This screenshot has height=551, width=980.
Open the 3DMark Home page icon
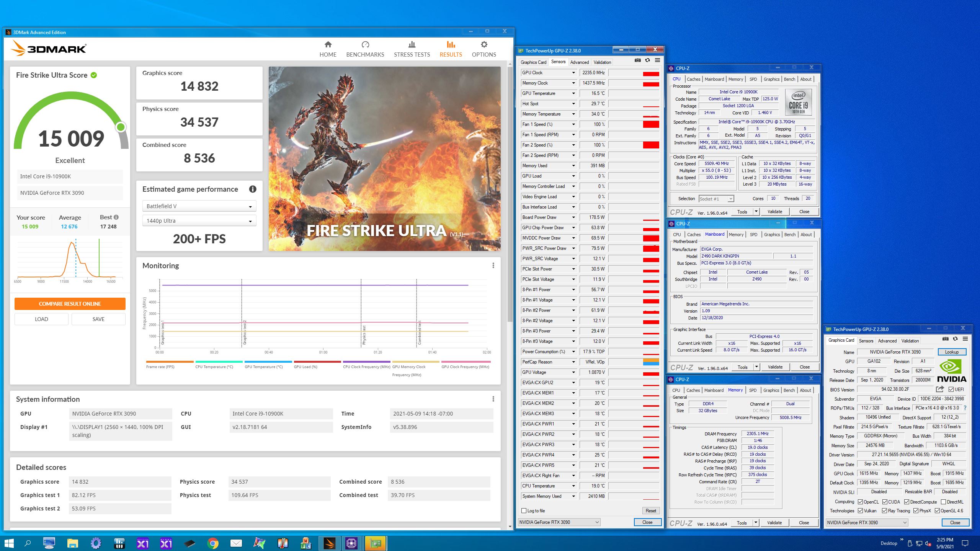point(328,45)
